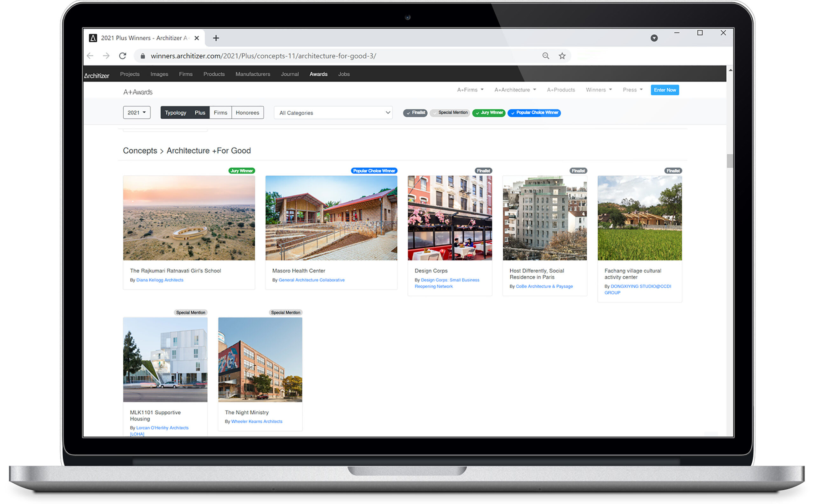The width and height of the screenshot is (814, 504).
Task: Click the browser reload icon
Action: click(x=122, y=56)
